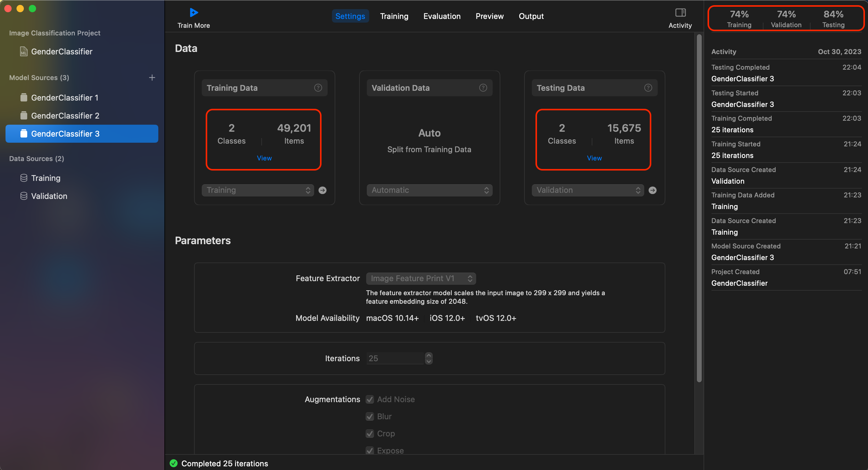
Task: Toggle the Add Noise augmentation checkbox
Action: click(x=370, y=400)
